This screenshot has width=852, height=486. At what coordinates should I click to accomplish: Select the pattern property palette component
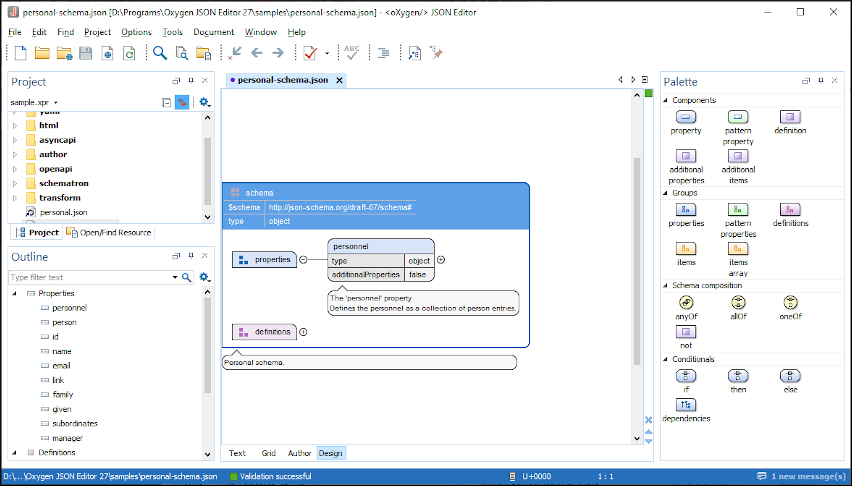[x=738, y=118]
